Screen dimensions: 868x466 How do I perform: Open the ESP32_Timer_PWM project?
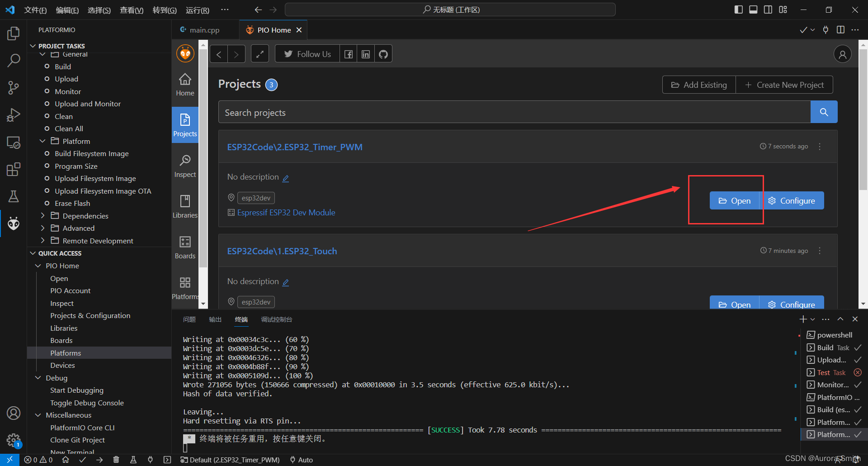pyautogui.click(x=734, y=200)
